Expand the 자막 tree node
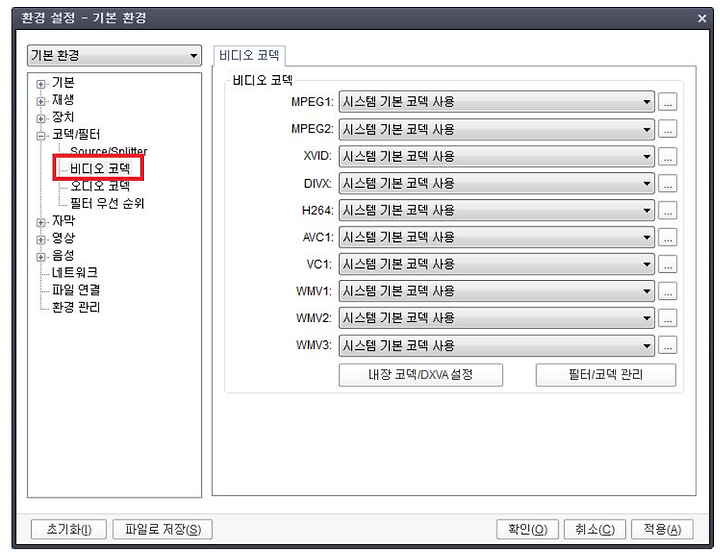The image size is (720, 559). pos(41,222)
